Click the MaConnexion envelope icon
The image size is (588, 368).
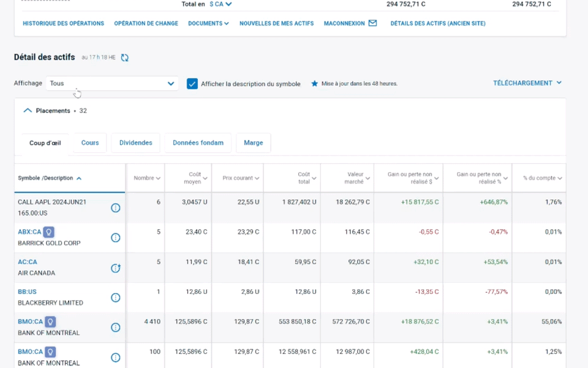372,23
